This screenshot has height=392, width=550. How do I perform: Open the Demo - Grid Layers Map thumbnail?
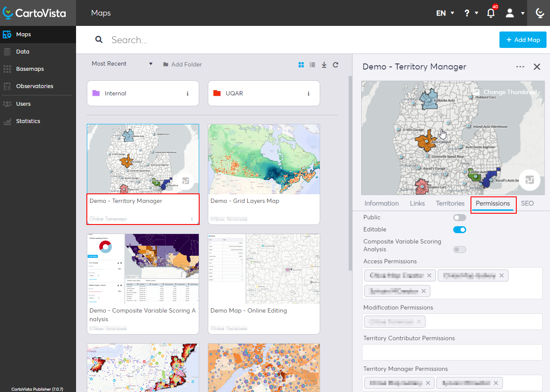(x=264, y=159)
